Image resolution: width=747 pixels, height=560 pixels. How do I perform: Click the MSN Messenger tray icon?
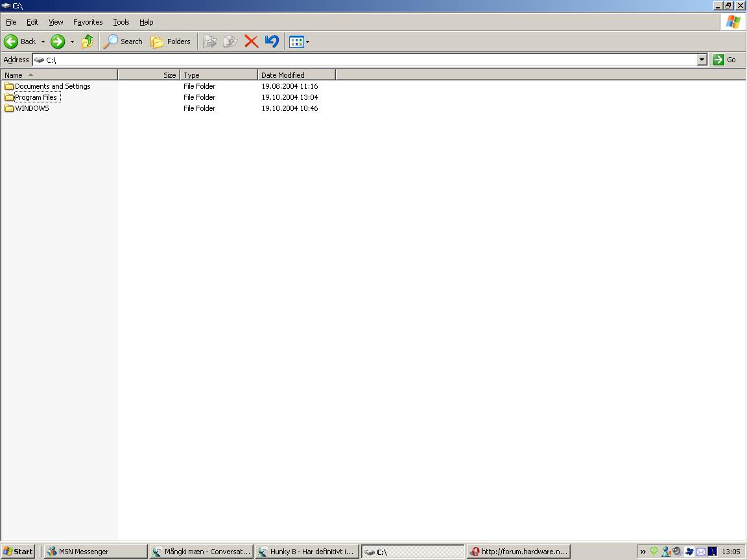click(x=665, y=552)
